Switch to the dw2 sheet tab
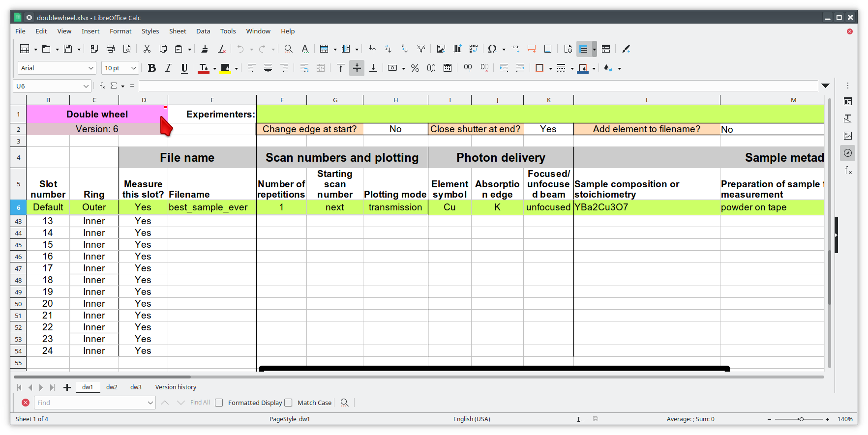The height and width of the screenshot is (435, 868). tap(112, 387)
